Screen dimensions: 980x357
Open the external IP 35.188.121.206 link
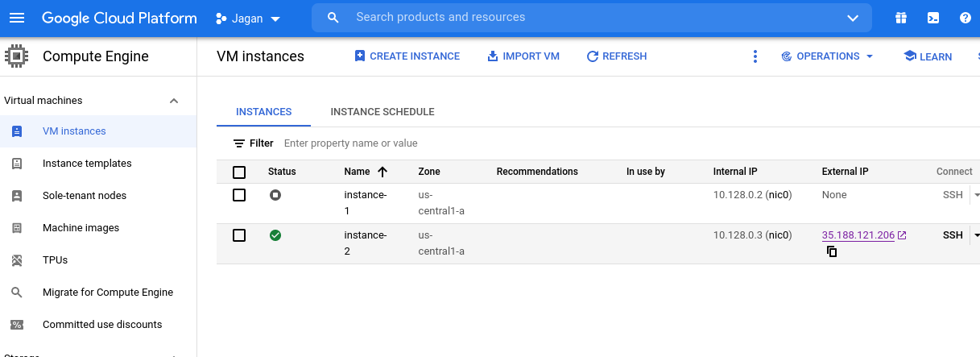[858, 235]
